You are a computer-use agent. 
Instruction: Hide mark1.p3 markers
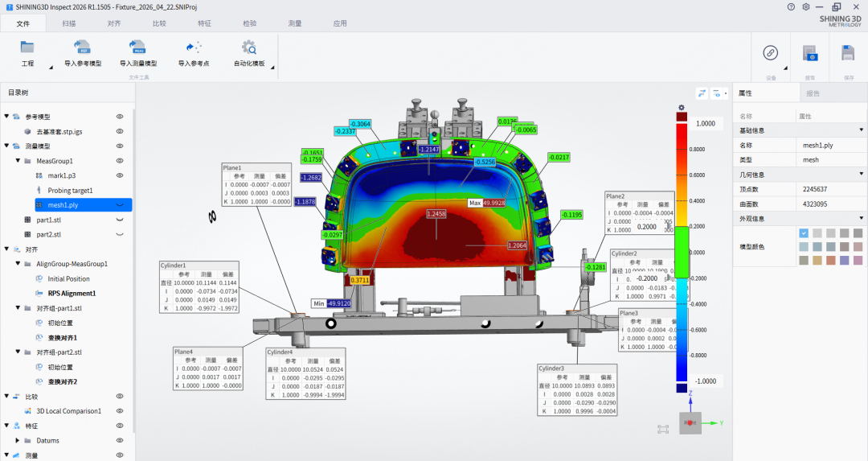click(120, 175)
